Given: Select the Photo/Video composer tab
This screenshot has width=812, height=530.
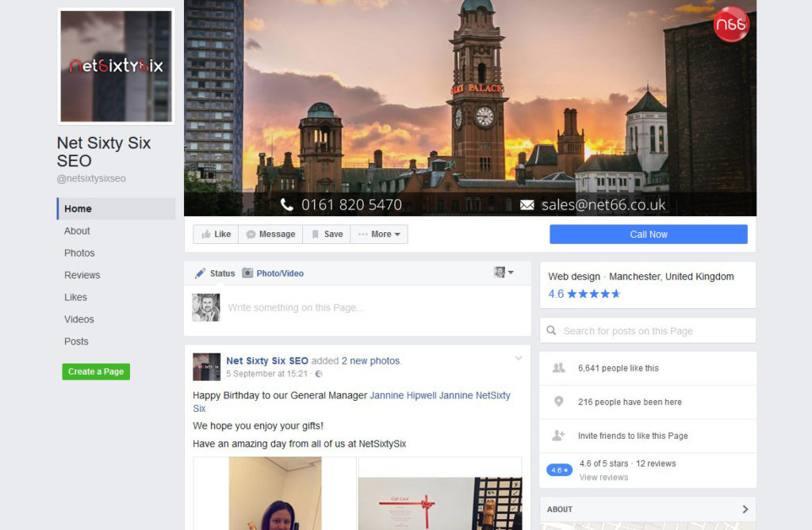Looking at the screenshot, I should (x=273, y=273).
